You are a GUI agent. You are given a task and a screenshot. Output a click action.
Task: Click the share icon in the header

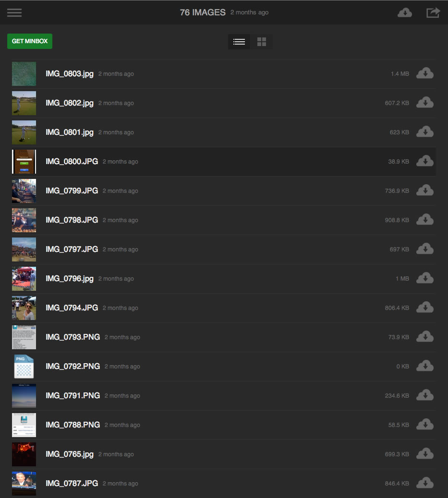click(x=433, y=12)
